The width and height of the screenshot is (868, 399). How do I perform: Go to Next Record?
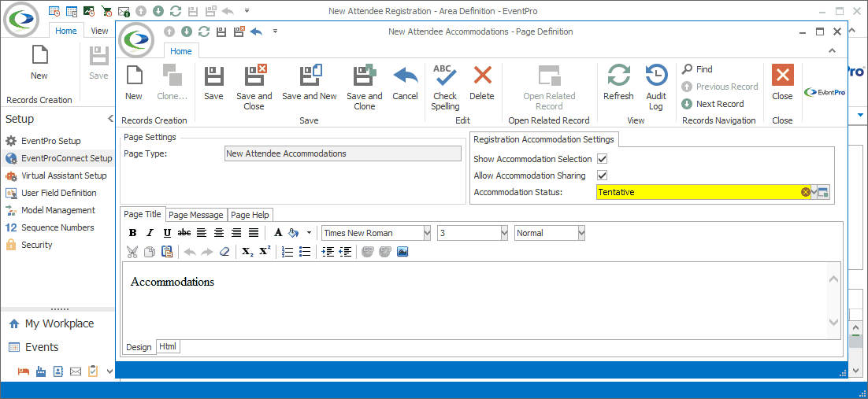click(x=713, y=103)
